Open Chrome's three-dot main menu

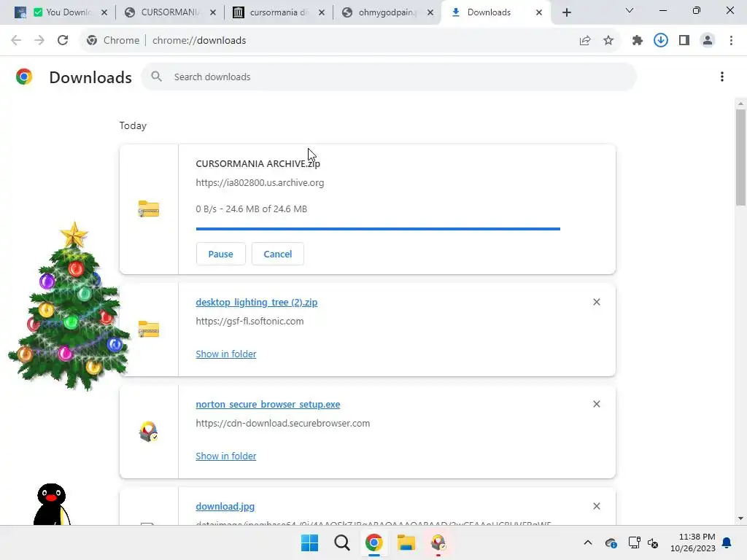(x=731, y=41)
